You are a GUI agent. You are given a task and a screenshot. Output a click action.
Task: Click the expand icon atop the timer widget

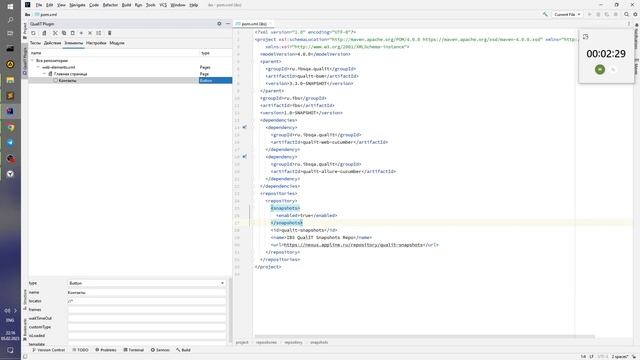[x=586, y=37]
